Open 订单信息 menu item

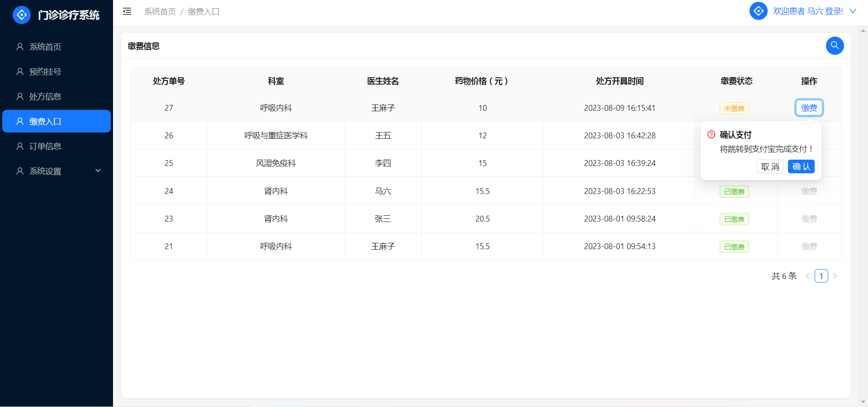[x=57, y=146]
